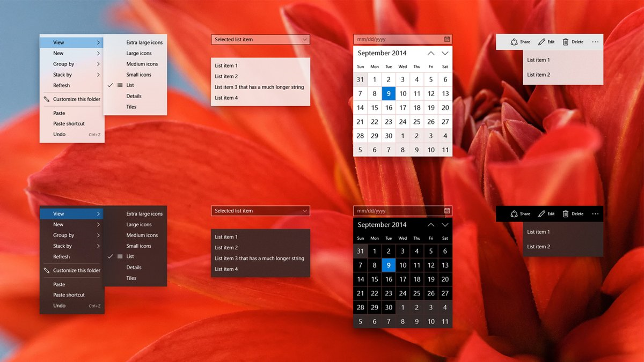The width and height of the screenshot is (644, 362).
Task: Click the Delete trash icon in the dark command bar
Action: tap(565, 213)
